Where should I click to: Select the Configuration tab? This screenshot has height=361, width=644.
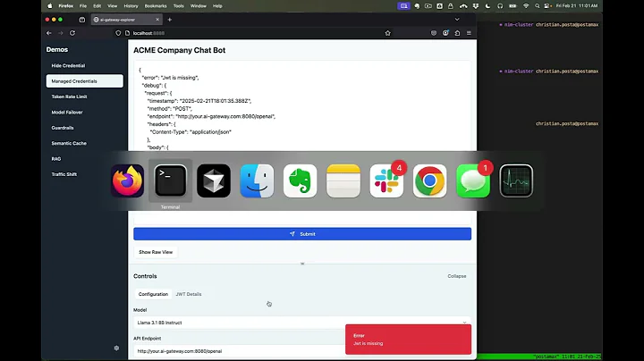[153, 294]
